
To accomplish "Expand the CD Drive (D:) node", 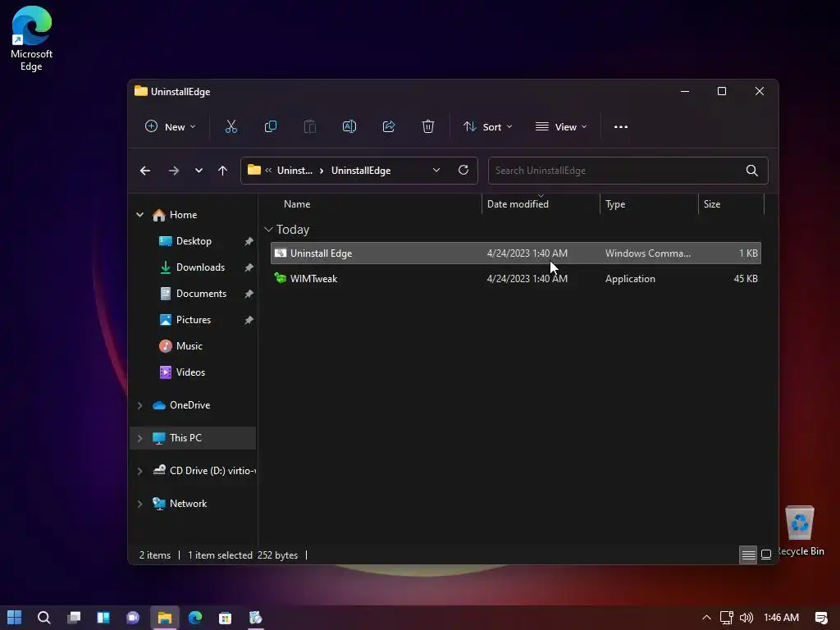I will [139, 471].
